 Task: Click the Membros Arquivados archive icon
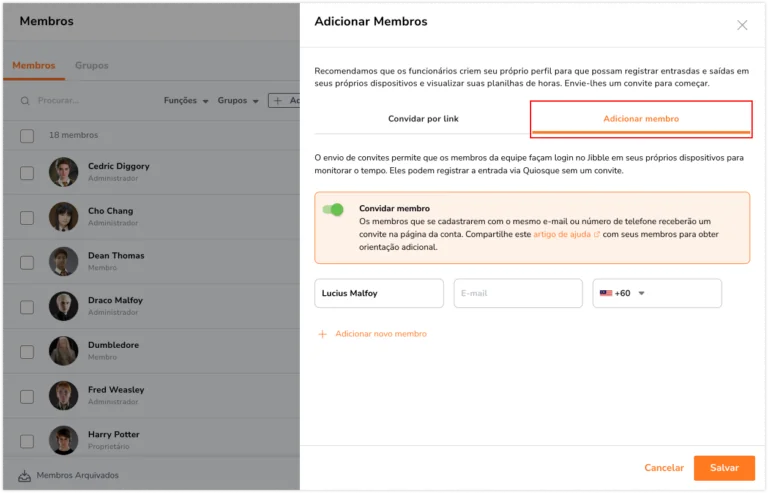pyautogui.click(x=24, y=475)
